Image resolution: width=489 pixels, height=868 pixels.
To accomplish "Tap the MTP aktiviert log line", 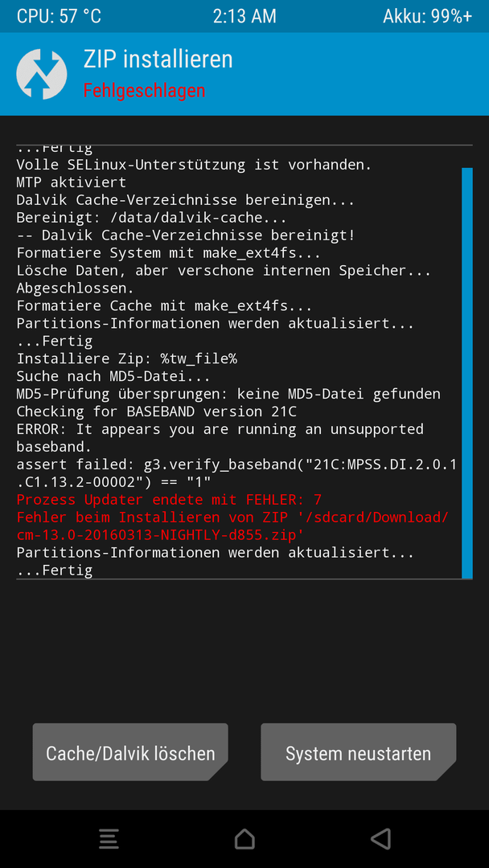I will (72, 182).
